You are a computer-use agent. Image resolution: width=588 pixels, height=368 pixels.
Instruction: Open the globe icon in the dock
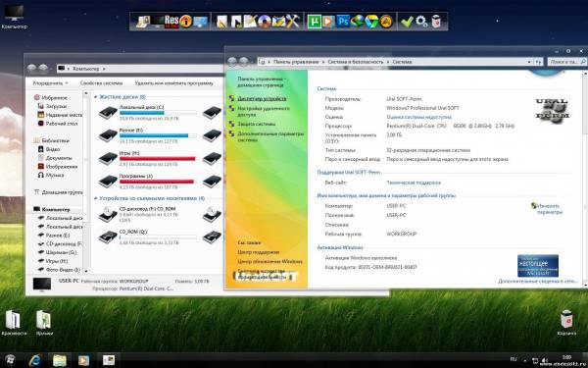pyautogui.click(x=358, y=21)
